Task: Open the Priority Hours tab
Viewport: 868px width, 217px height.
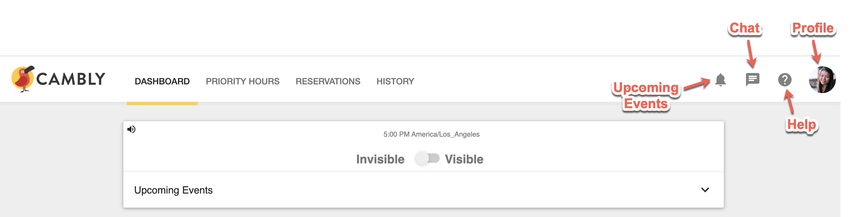Action: [243, 81]
